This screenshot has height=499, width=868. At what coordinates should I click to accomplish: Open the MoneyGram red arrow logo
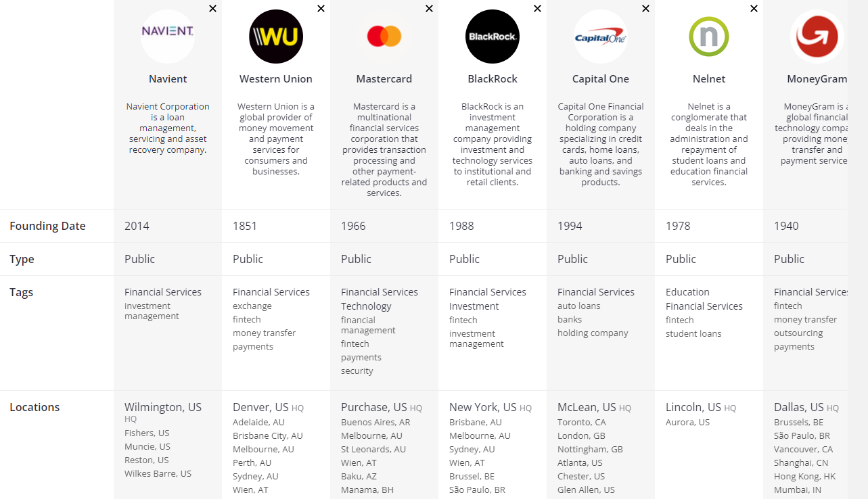point(817,37)
